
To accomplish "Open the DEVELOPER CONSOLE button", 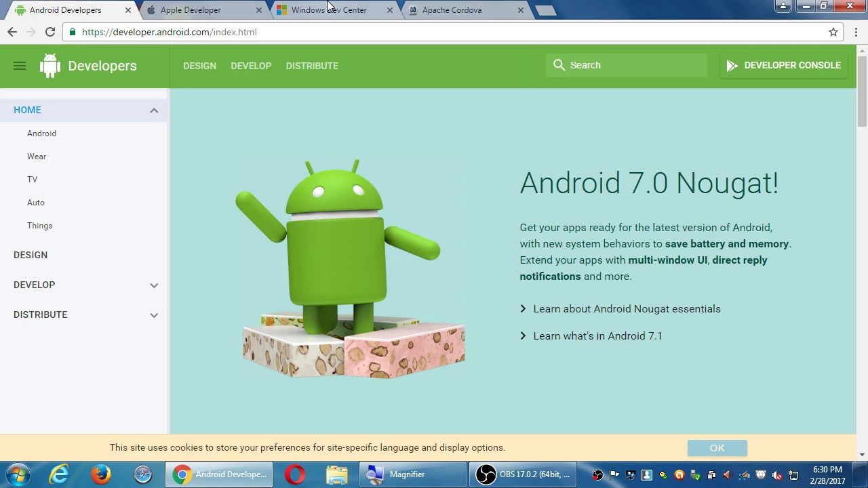I will [783, 65].
